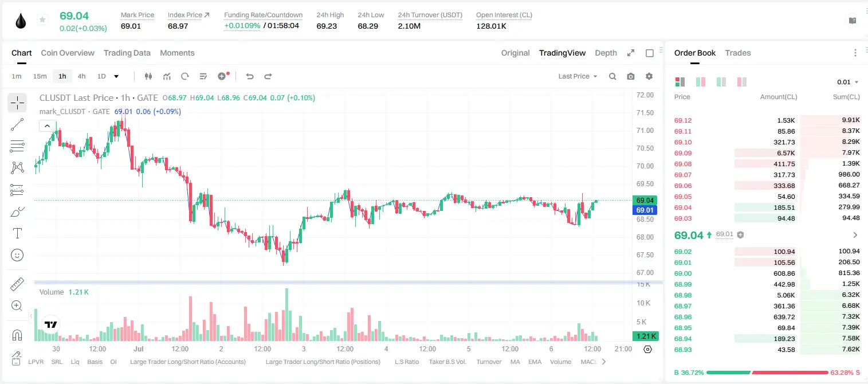Screen dimensions: 868x384
Task: Select the 4h timeframe
Action: 81,76
